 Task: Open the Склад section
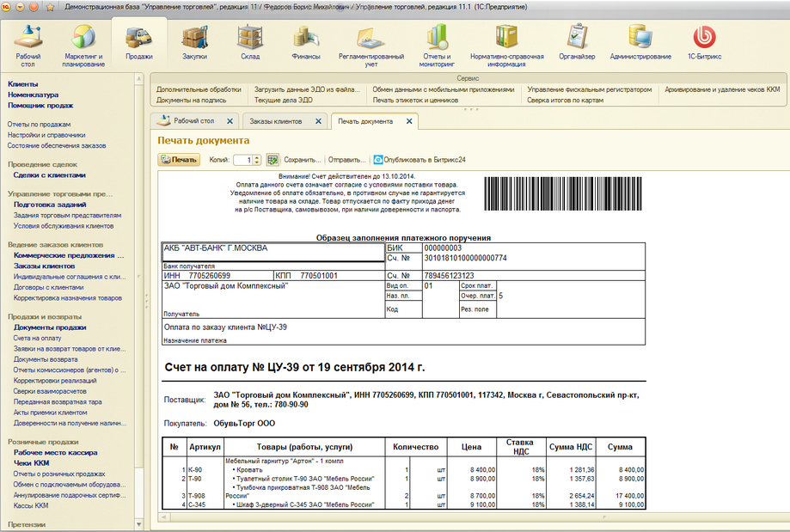pyautogui.click(x=250, y=43)
